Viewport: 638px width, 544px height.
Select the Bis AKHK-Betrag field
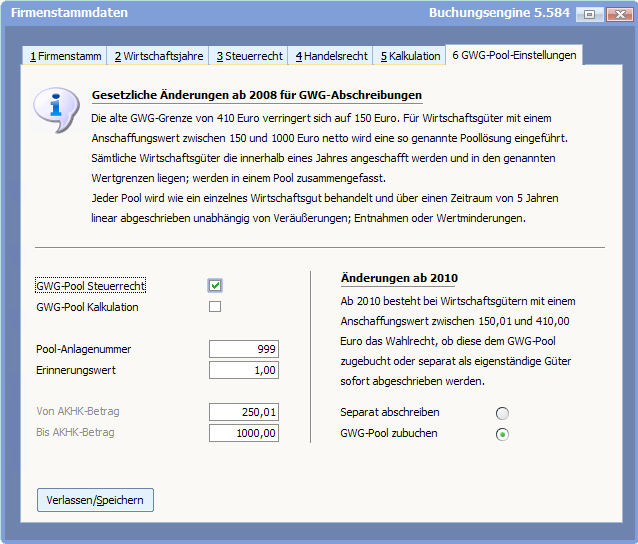[x=244, y=433]
